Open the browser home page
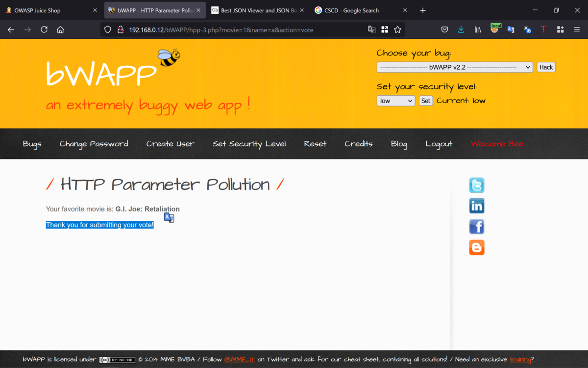 click(x=60, y=30)
